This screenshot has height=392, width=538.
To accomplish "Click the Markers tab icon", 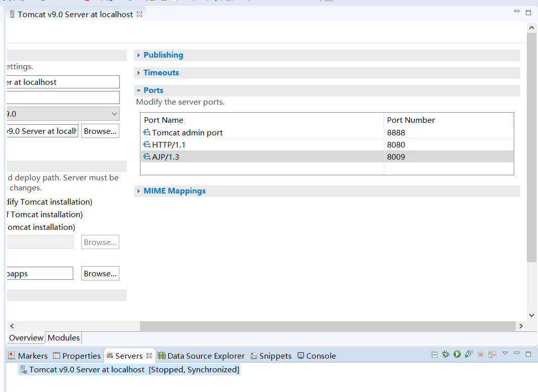I will (12, 356).
